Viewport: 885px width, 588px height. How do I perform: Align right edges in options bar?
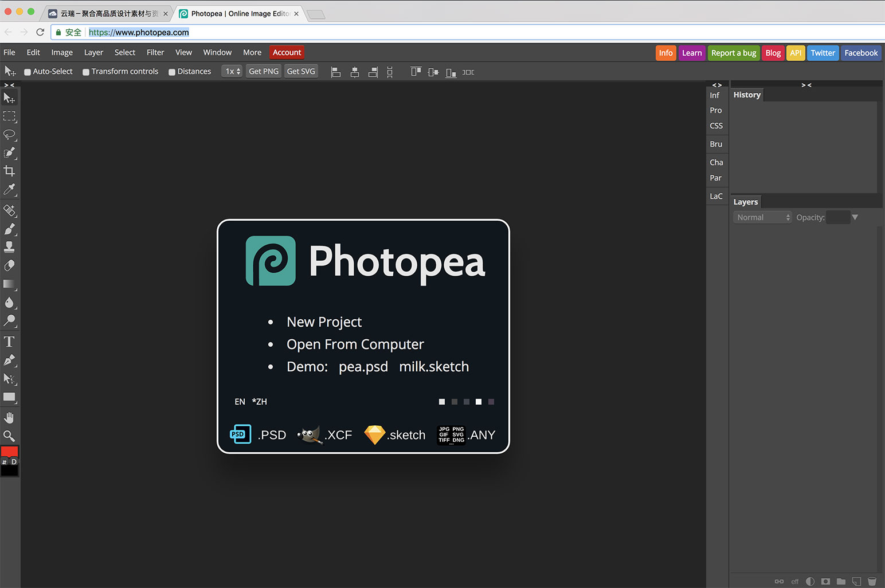pos(373,72)
